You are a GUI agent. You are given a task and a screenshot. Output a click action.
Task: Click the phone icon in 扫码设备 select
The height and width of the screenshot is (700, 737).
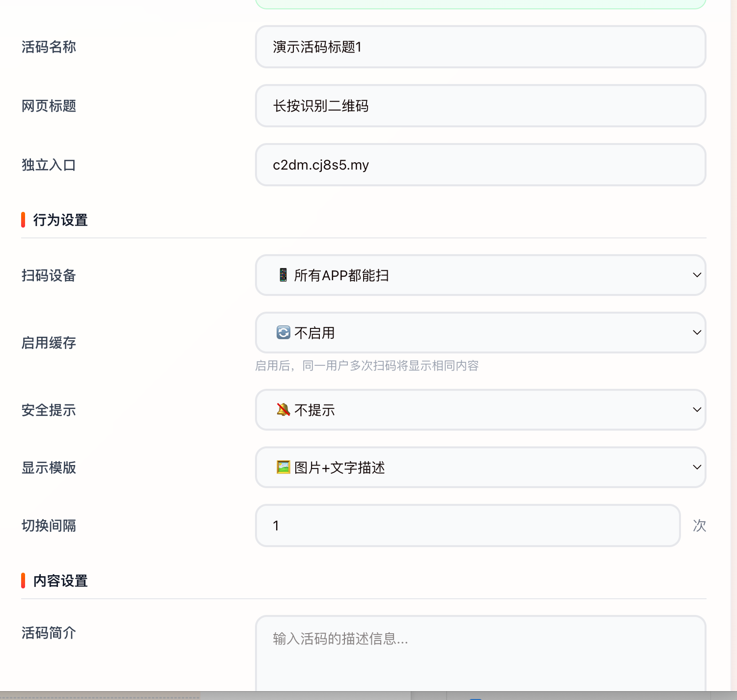pyautogui.click(x=283, y=275)
